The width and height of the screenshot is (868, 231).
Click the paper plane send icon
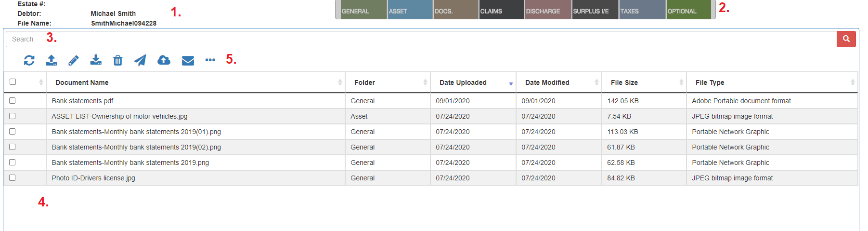pos(140,60)
